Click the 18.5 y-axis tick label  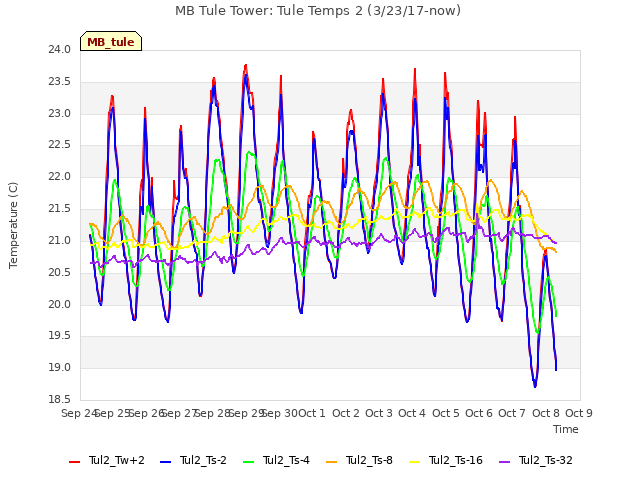point(60,399)
